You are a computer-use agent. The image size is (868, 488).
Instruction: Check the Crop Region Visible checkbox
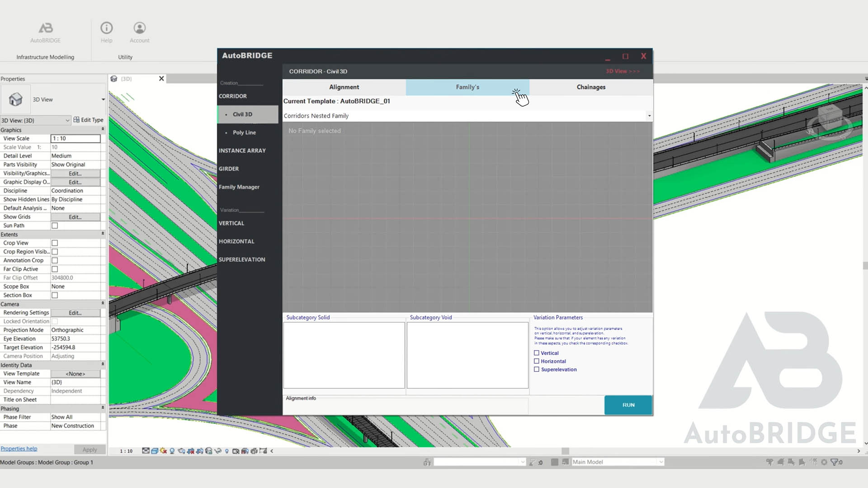[55, 252]
